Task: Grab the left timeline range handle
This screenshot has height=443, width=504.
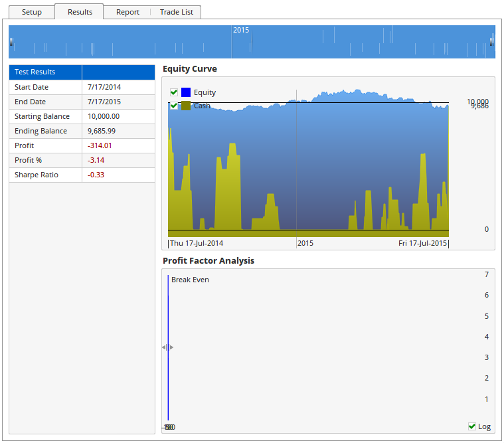Action: click(x=11, y=42)
